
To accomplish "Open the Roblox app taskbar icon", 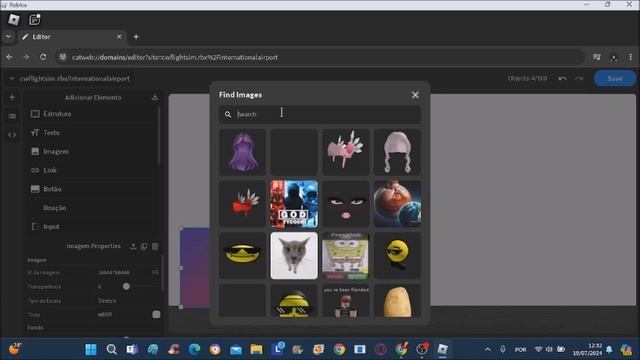I will [x=442, y=349].
